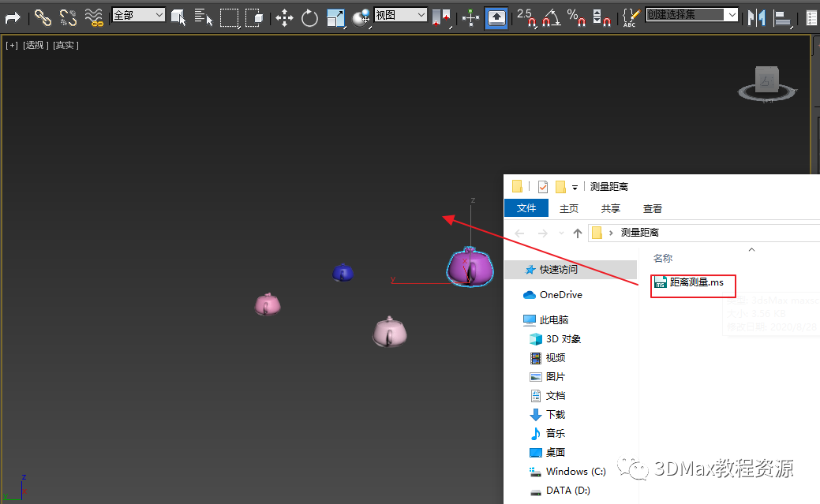Expand the 创建选择集 named selection dropdown
This screenshot has width=820, height=504.
(x=692, y=13)
